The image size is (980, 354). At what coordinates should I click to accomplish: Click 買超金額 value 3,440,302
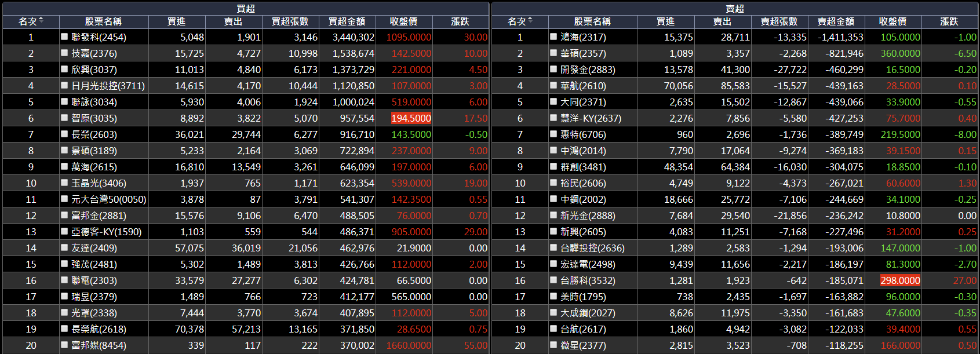coord(354,37)
